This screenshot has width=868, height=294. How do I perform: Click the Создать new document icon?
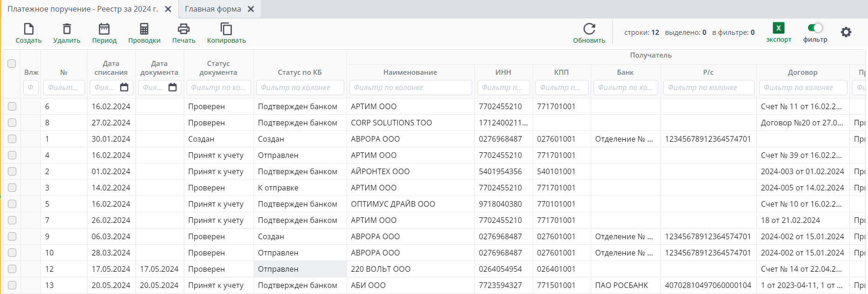click(28, 29)
